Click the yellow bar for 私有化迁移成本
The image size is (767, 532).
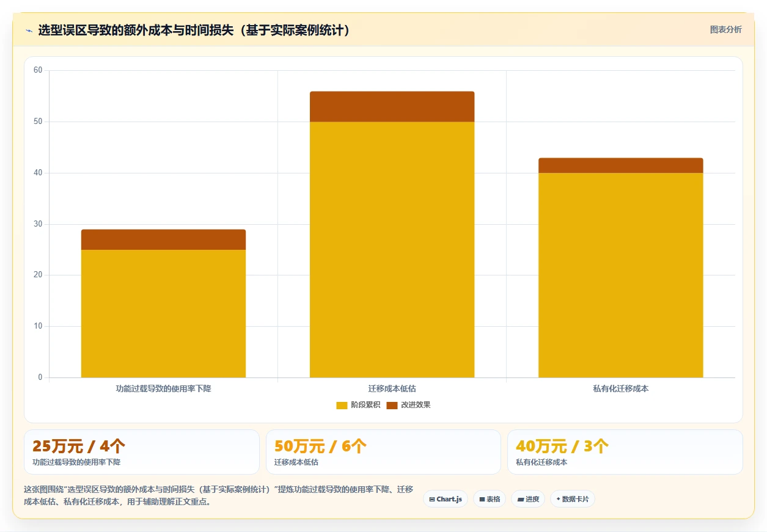(x=620, y=275)
